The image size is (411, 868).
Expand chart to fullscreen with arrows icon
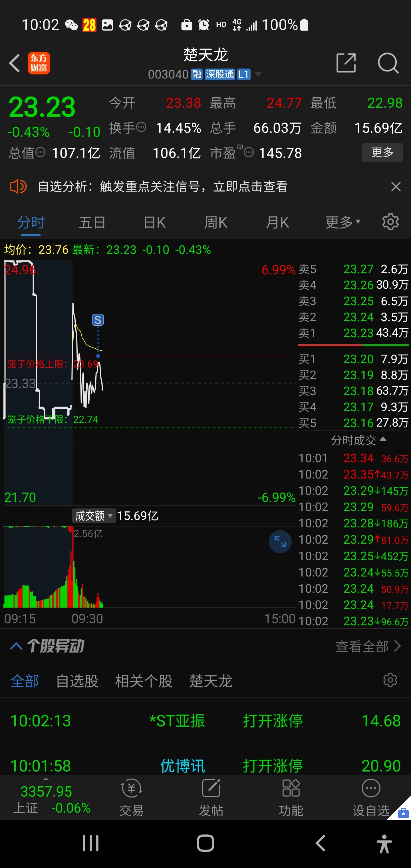[x=280, y=542]
